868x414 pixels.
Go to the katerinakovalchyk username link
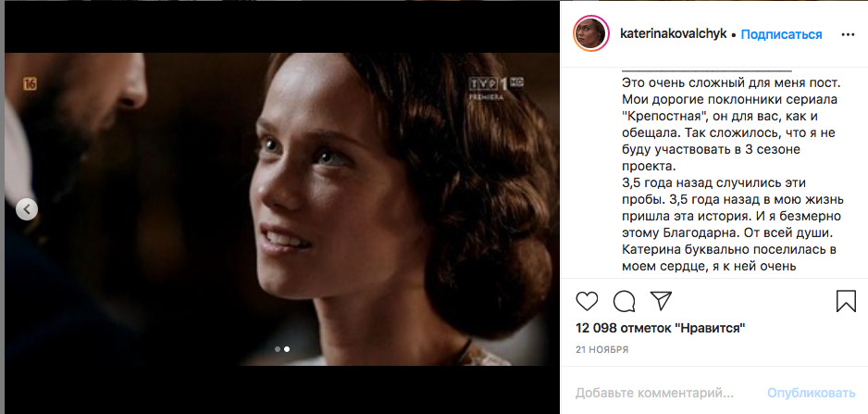tap(673, 34)
